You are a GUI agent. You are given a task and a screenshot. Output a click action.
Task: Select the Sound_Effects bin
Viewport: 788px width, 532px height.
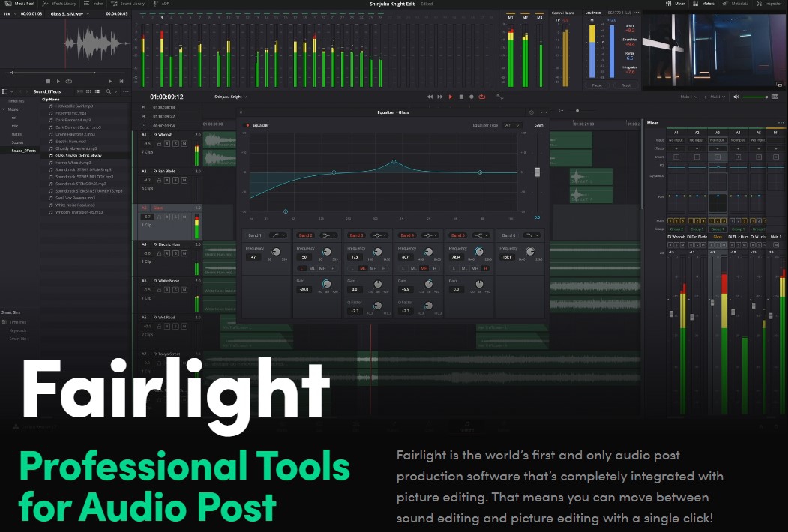(x=24, y=151)
